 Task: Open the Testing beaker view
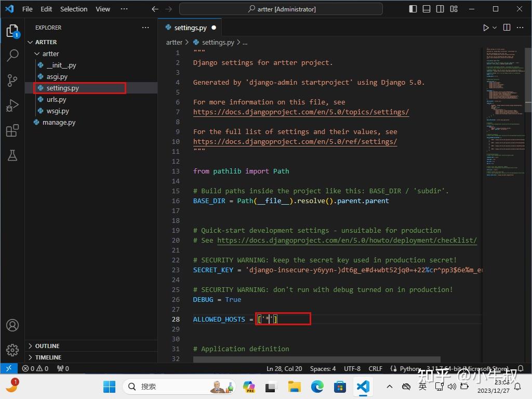(x=12, y=155)
